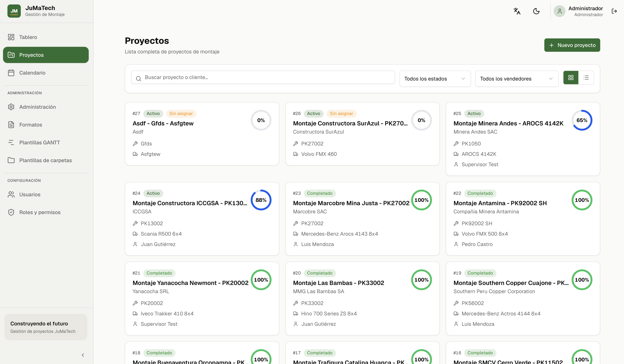Open the language translation icon
Viewport: 624px width, 364px height.
pos(517,11)
